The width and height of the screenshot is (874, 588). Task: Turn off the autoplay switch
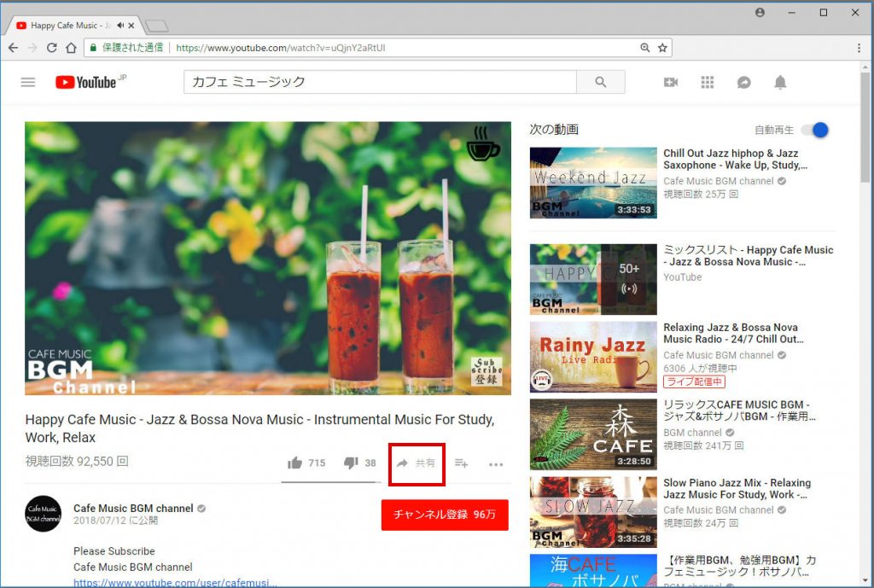click(x=815, y=130)
